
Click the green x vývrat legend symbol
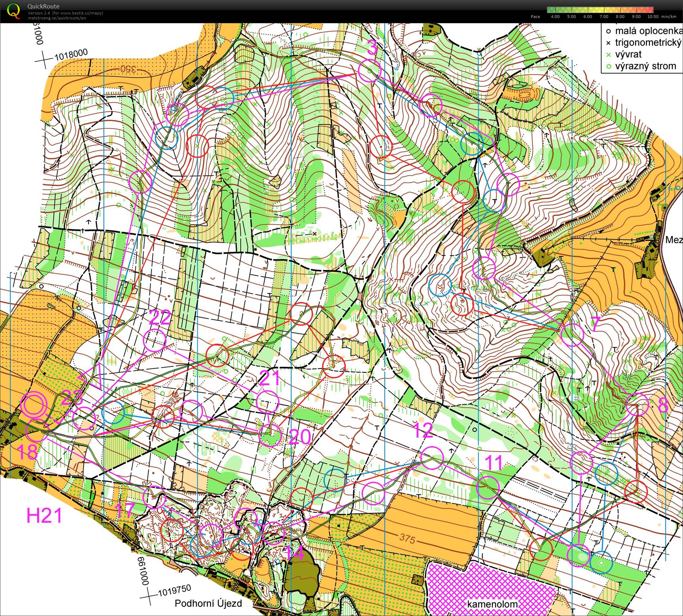coord(608,55)
